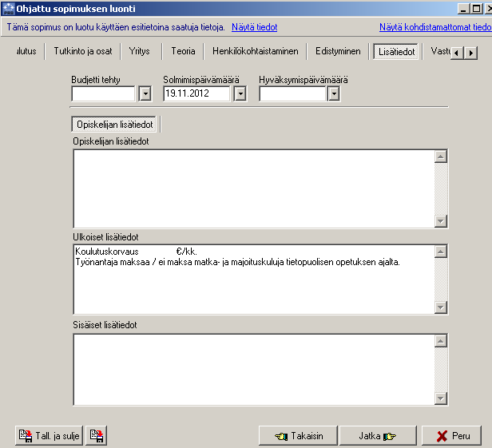Click the Ulkoiset lisätiedot scroll down arrow
This screenshot has width=492, height=448.
(441, 307)
